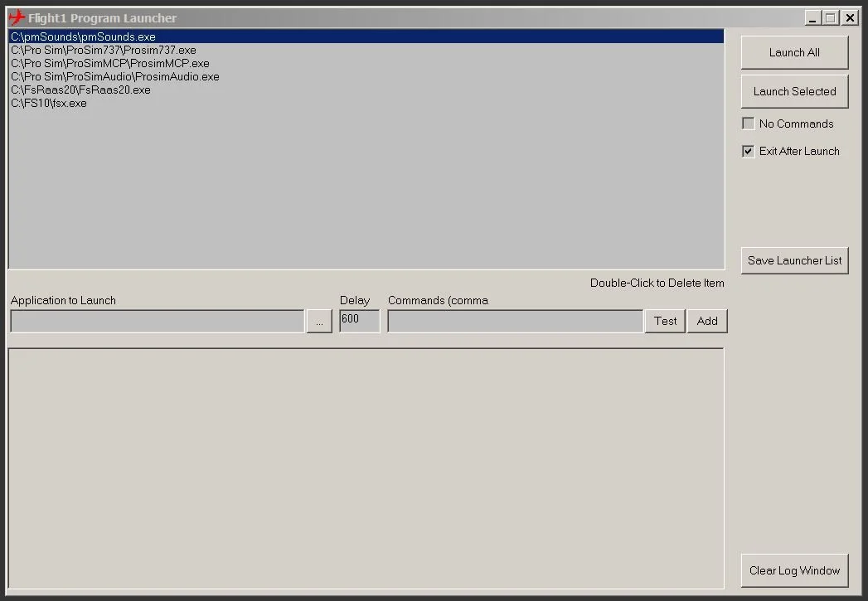Clear the log window
Viewport: 868px width, 601px height.
tap(793, 570)
